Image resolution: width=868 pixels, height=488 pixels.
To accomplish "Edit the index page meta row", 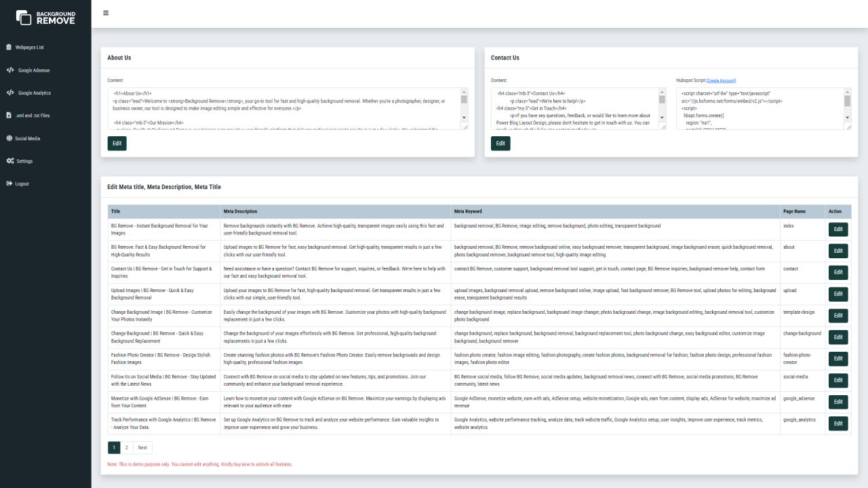I will 838,229.
